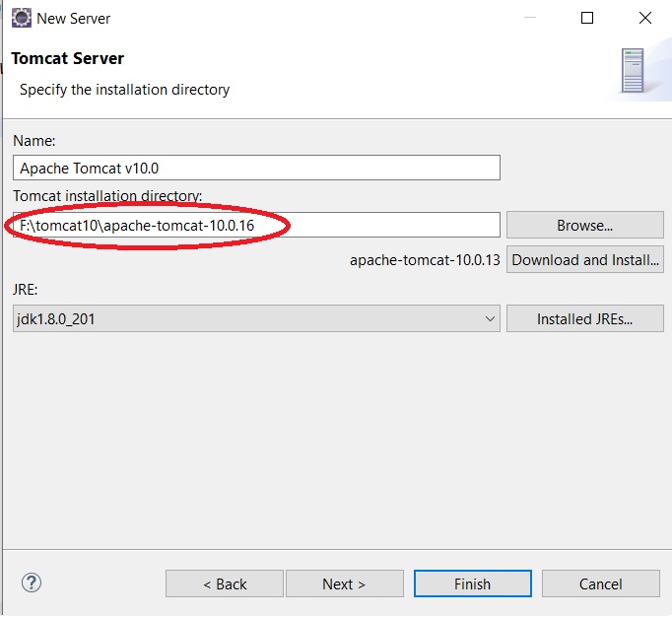Click the server Name text field

(x=256, y=168)
